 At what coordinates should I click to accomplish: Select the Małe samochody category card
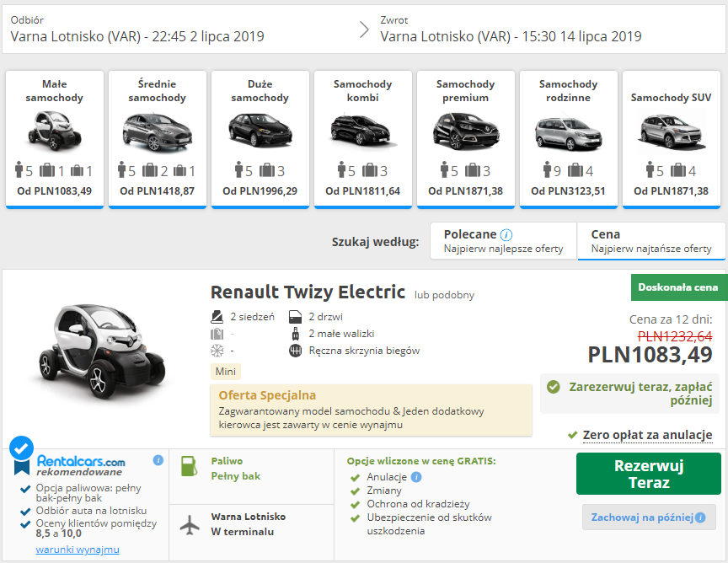pos(54,139)
